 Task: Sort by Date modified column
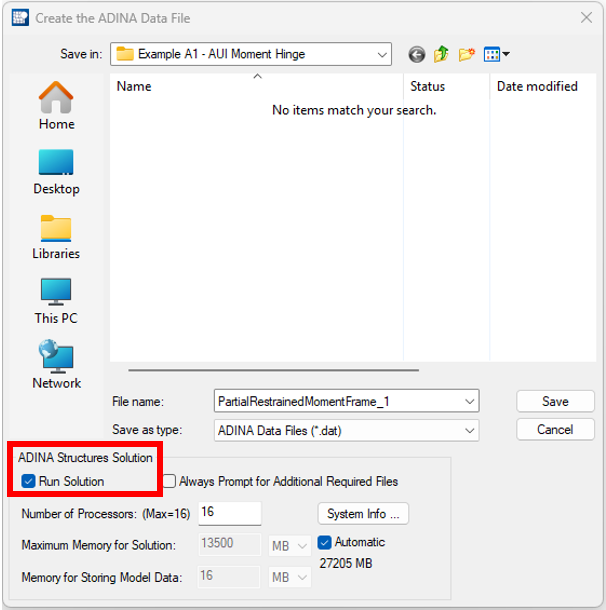coord(543,86)
